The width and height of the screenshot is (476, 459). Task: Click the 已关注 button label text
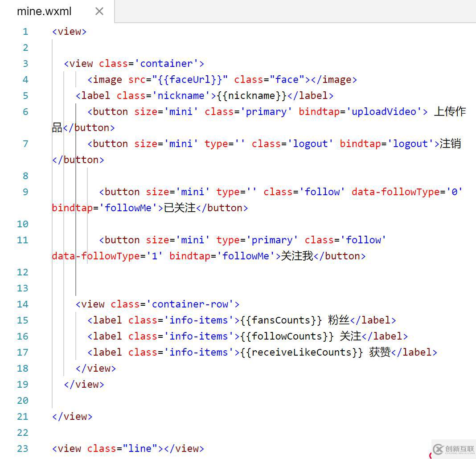coord(180,208)
